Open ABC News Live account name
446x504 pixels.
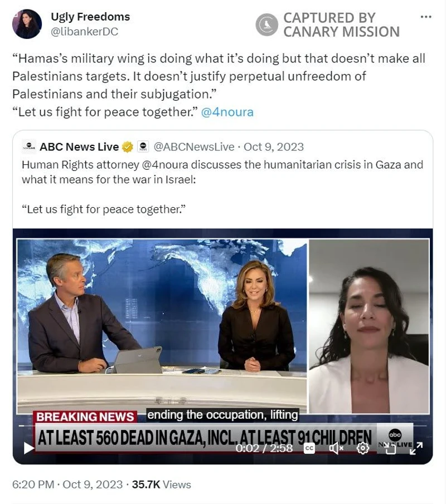tap(79, 147)
